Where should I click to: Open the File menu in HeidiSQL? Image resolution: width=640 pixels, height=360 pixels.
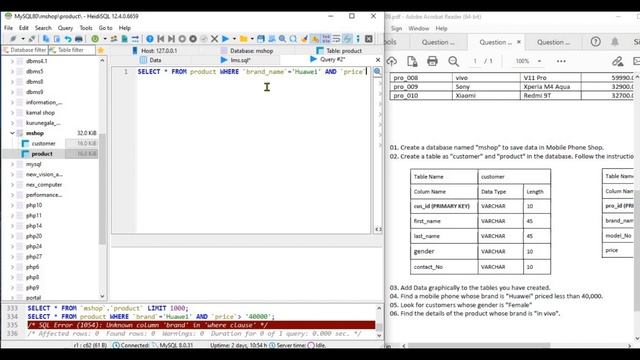coord(8,28)
